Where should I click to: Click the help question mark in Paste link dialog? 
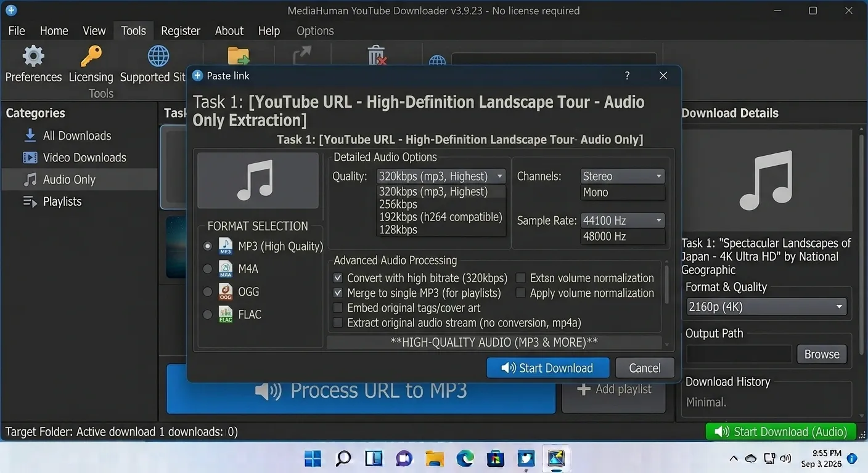pos(627,76)
